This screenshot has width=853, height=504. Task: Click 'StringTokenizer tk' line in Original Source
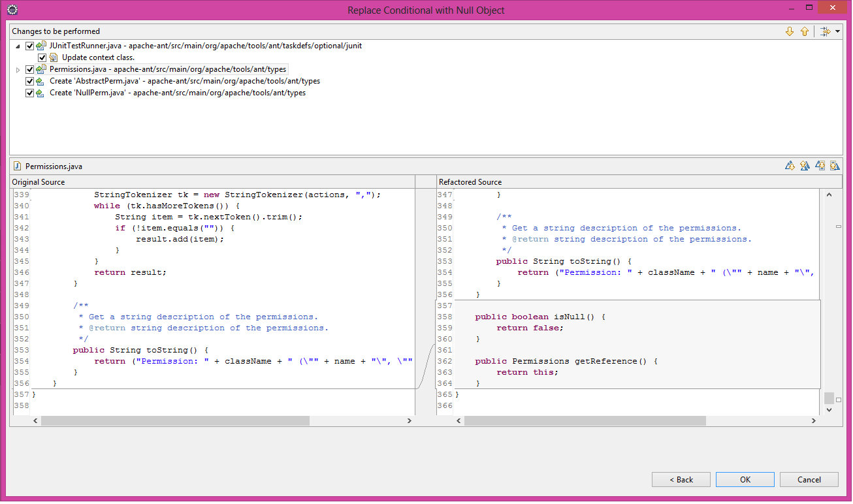237,195
